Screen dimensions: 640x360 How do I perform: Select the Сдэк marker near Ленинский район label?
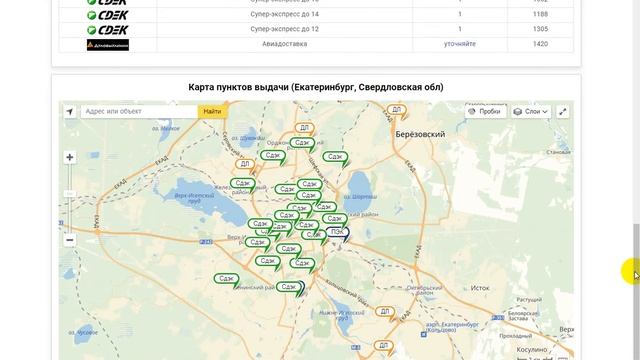(x=227, y=279)
